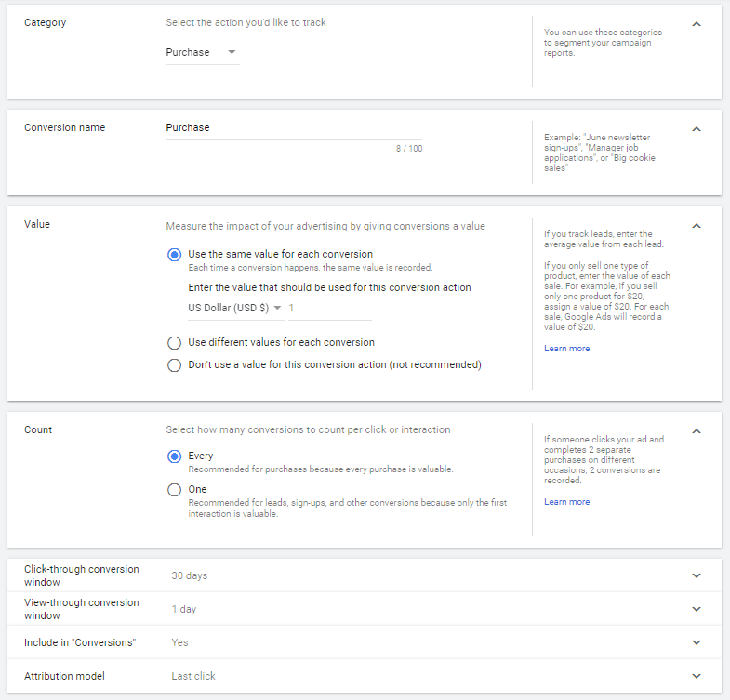The width and height of the screenshot is (730, 700).
Task: Click the Conversion name text field
Action: (x=294, y=128)
